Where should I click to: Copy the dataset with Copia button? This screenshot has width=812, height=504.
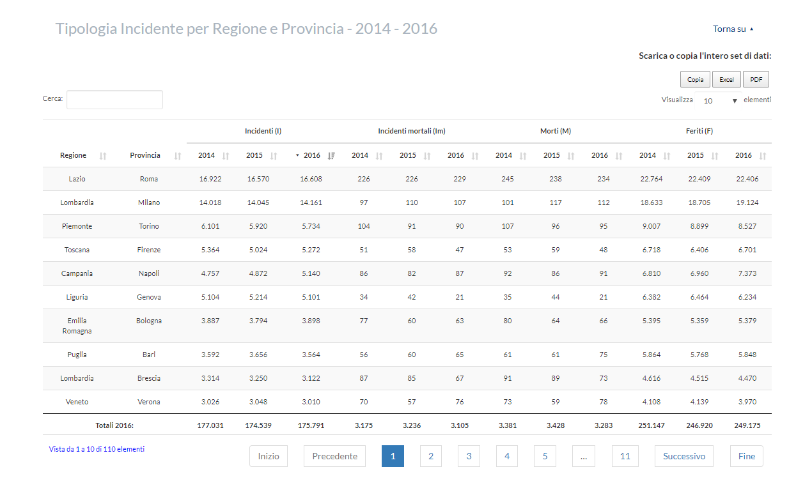[x=695, y=79]
